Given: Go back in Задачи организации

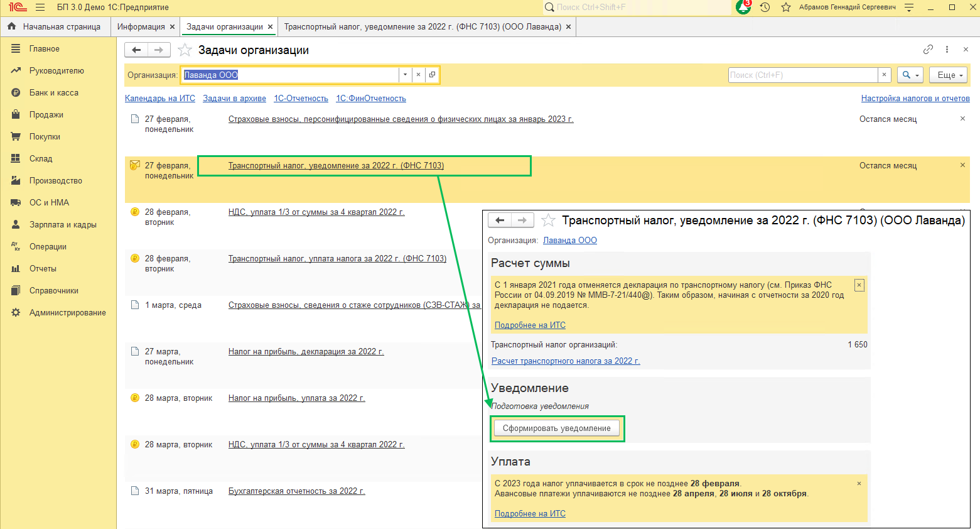Looking at the screenshot, I should click(136, 50).
